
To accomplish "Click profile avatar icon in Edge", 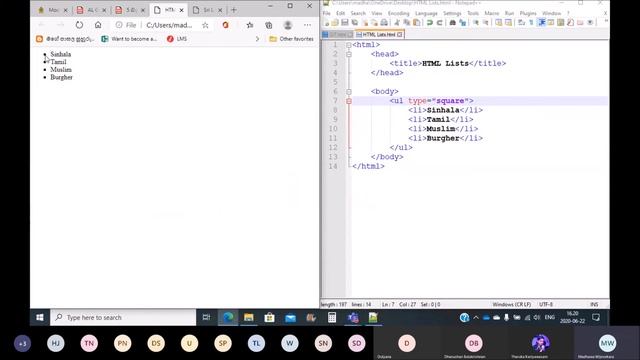I will click(288, 25).
